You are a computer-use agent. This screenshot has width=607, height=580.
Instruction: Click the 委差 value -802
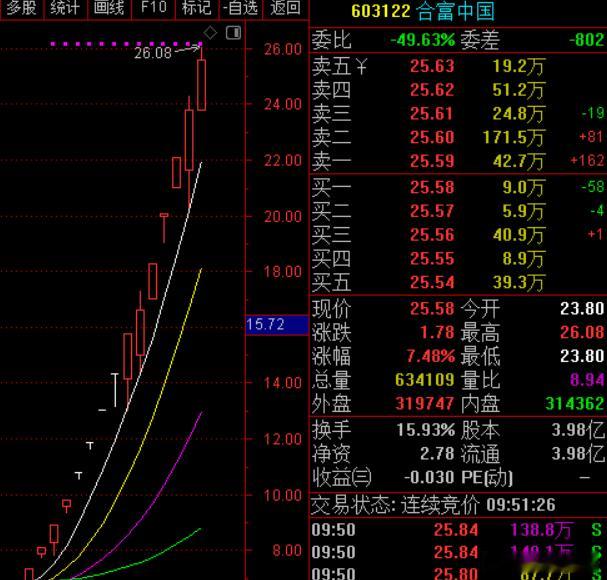pyautogui.click(x=586, y=40)
